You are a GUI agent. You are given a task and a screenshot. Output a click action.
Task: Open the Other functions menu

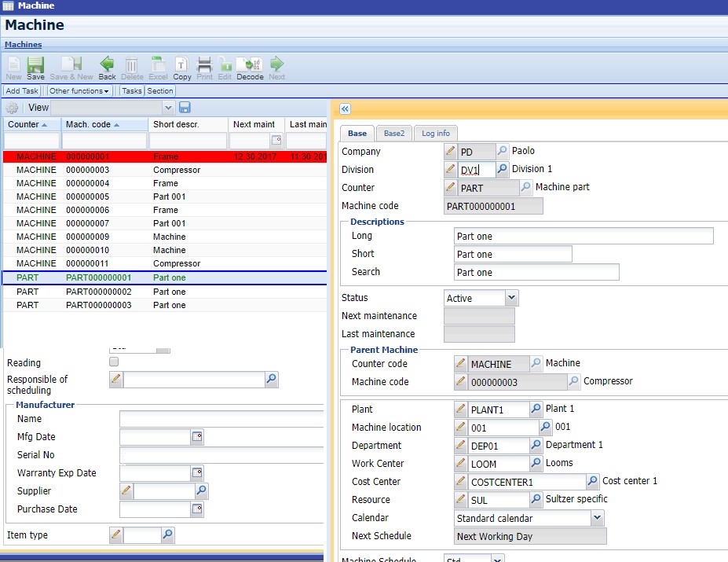[x=79, y=91]
